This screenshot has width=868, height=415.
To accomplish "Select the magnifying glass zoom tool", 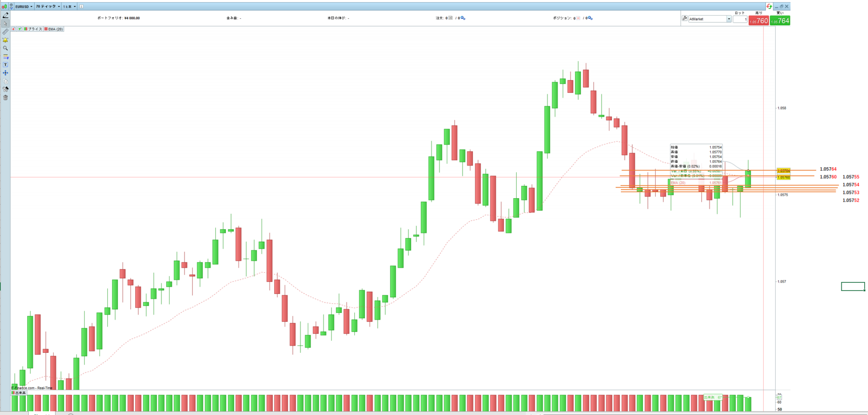I will coord(6,48).
